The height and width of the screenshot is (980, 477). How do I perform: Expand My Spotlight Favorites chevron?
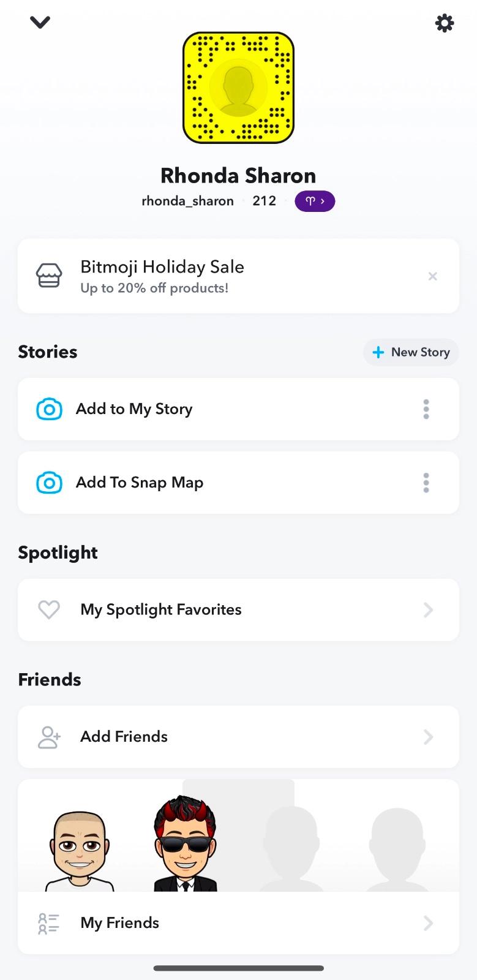[x=428, y=609]
